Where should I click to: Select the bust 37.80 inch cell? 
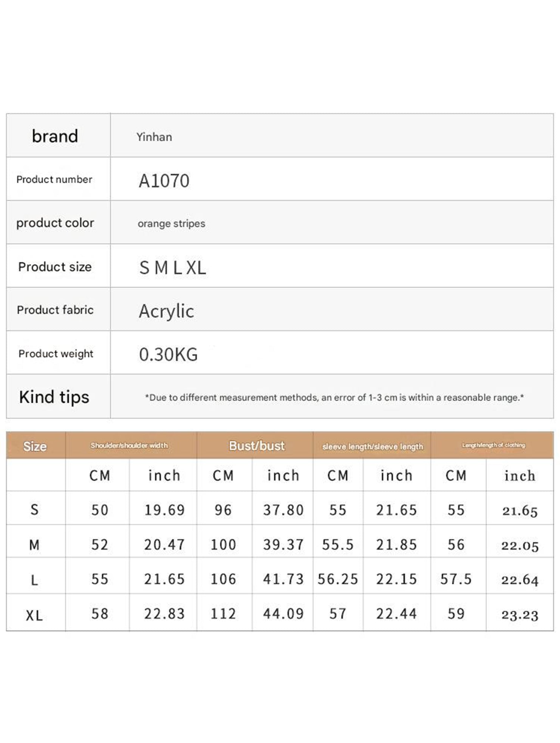pos(283,510)
